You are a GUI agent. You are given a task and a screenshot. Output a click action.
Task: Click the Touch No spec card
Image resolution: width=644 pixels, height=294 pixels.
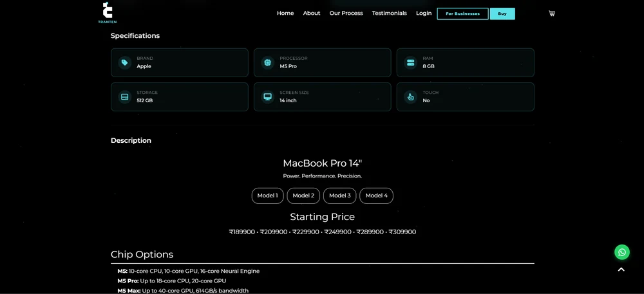click(x=466, y=96)
